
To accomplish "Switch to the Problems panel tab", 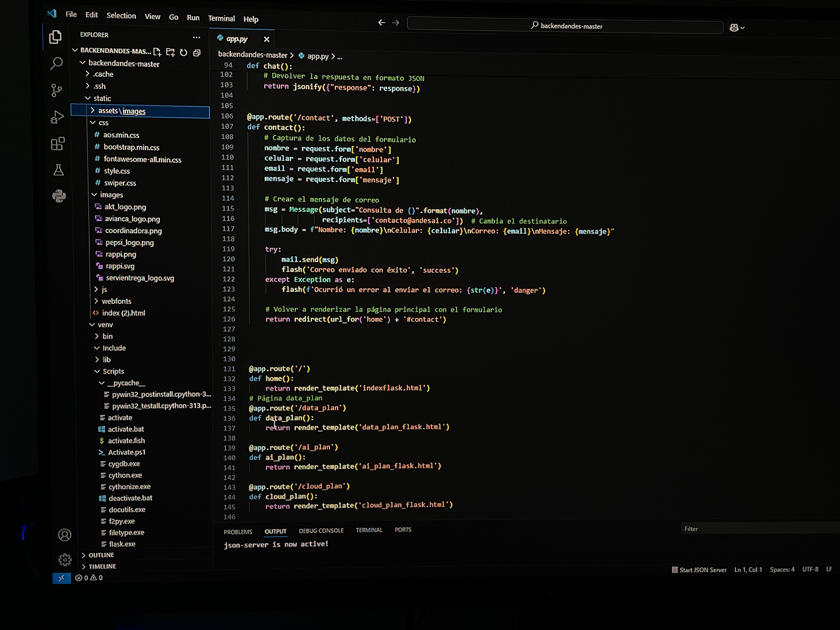I will [238, 532].
